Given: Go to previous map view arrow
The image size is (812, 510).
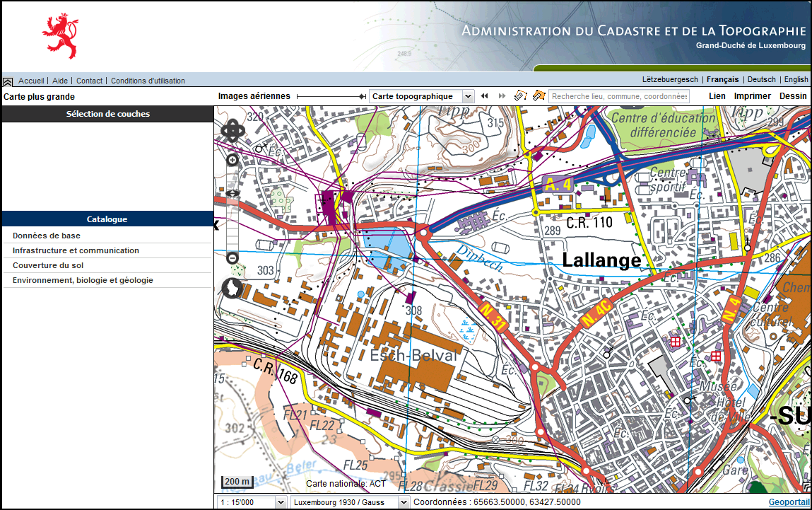Looking at the screenshot, I should (x=485, y=96).
